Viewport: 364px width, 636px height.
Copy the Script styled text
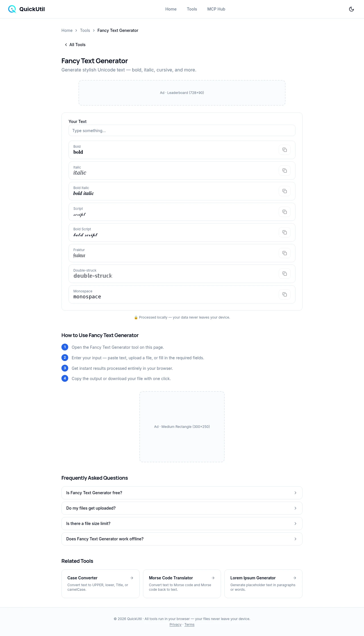284,212
